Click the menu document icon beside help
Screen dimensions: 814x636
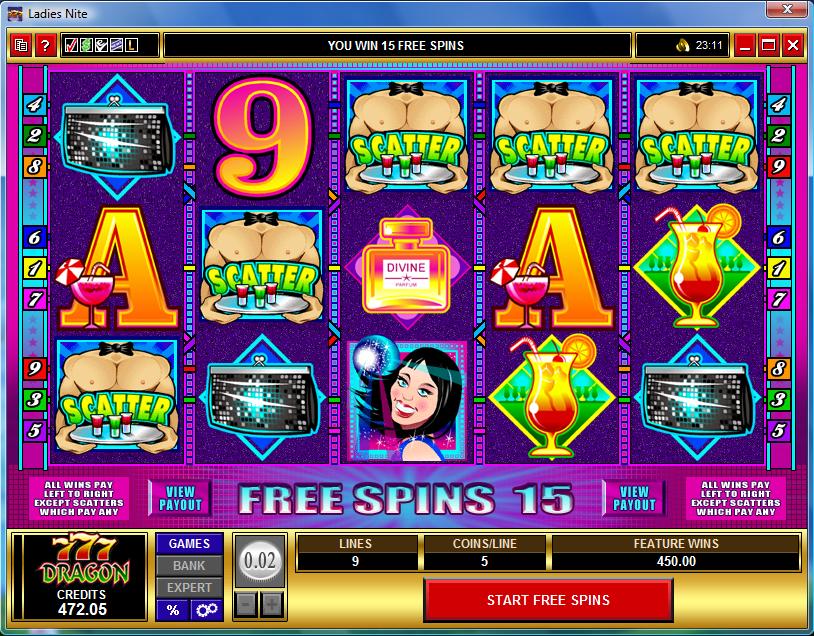tap(21, 46)
